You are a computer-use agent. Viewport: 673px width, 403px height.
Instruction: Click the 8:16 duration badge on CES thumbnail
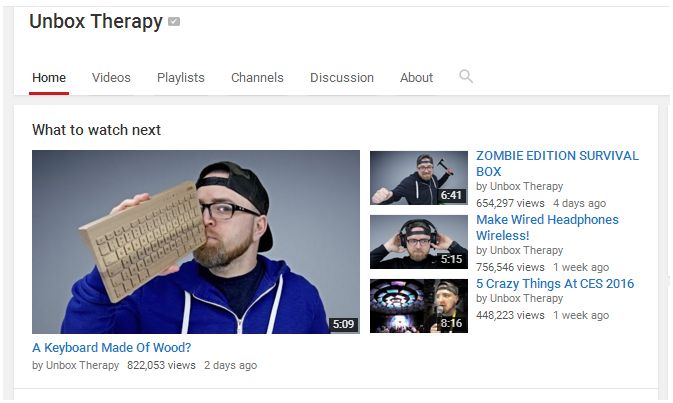451,323
